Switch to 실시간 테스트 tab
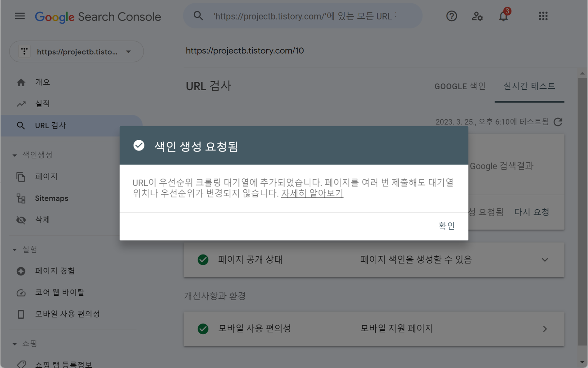This screenshot has width=588, height=368. pyautogui.click(x=529, y=86)
